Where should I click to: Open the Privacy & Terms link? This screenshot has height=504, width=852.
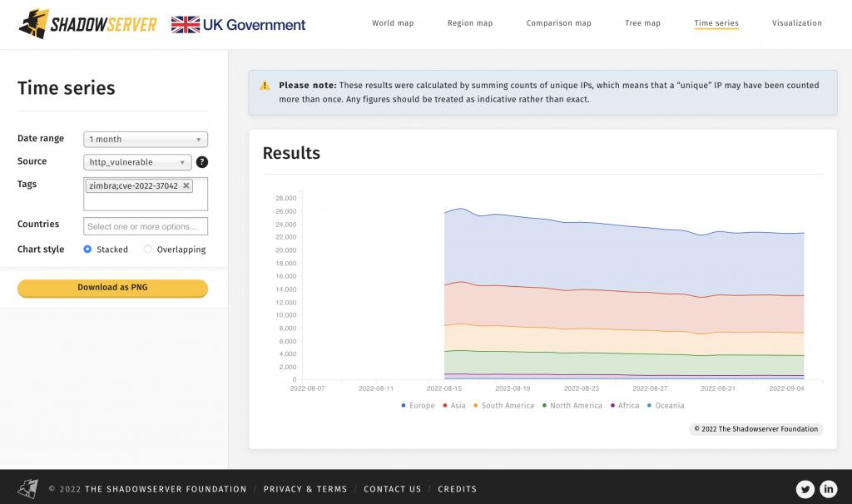[305, 489]
